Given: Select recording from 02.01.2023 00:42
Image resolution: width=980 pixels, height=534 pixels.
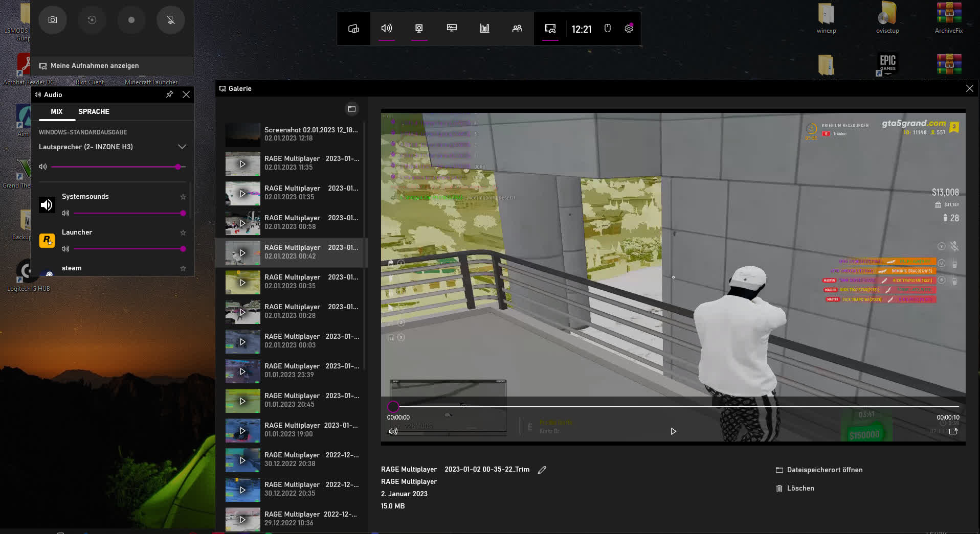Looking at the screenshot, I should 292,252.
